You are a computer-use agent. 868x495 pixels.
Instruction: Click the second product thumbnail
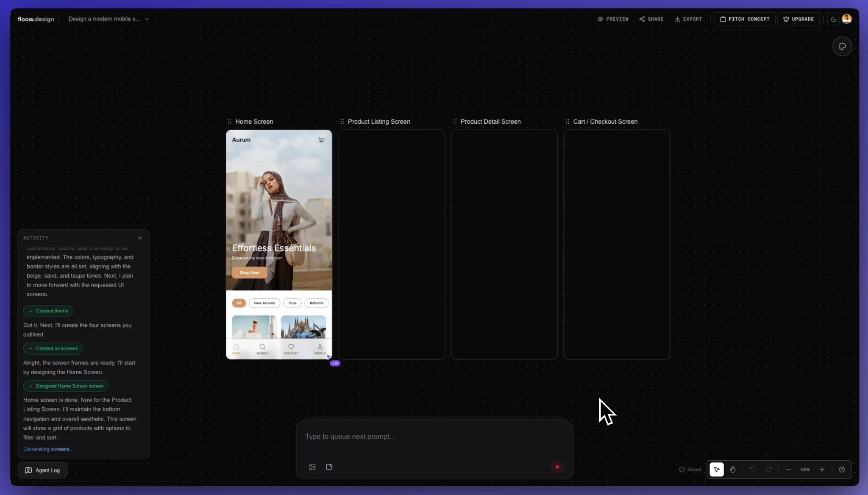(303, 327)
